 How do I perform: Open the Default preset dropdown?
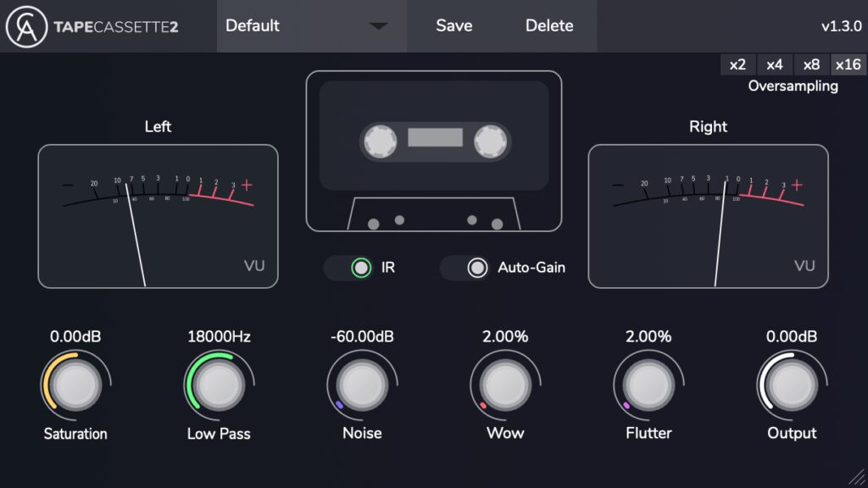(312, 26)
